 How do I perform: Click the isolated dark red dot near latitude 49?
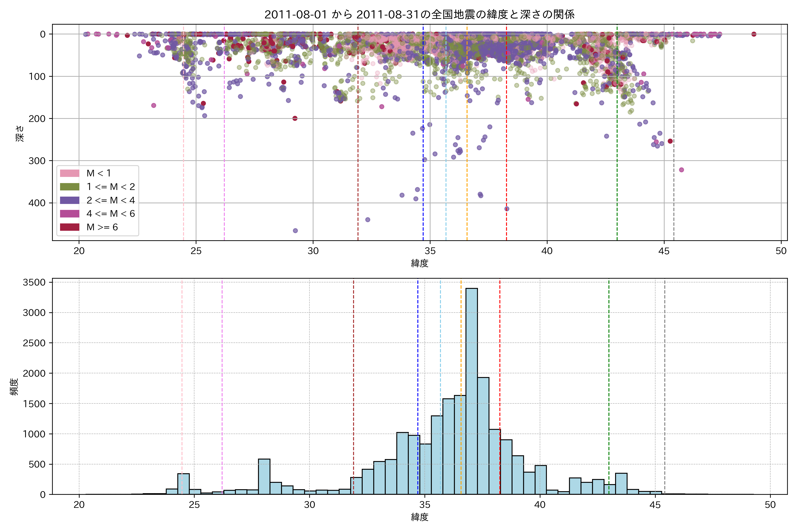coord(754,34)
